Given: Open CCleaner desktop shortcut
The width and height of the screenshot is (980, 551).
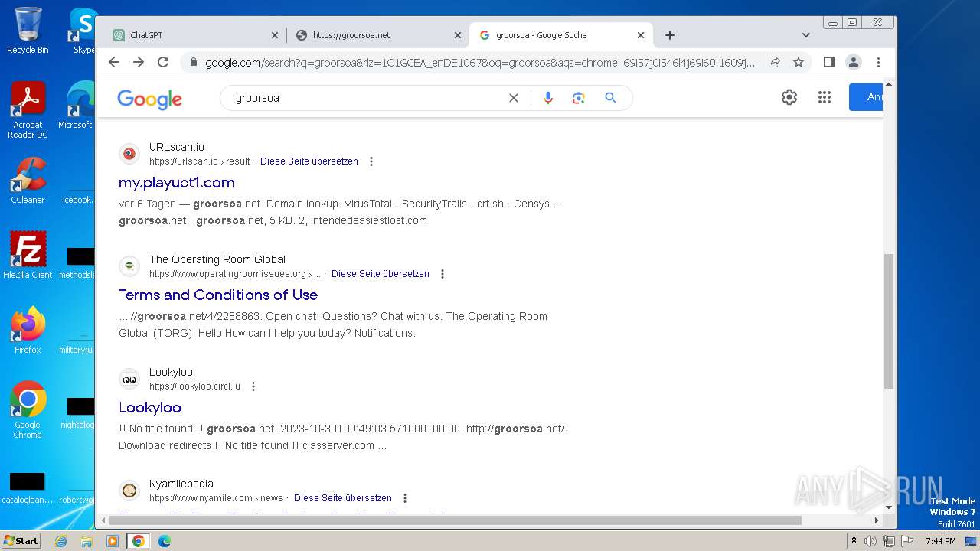Looking at the screenshot, I should (x=28, y=181).
